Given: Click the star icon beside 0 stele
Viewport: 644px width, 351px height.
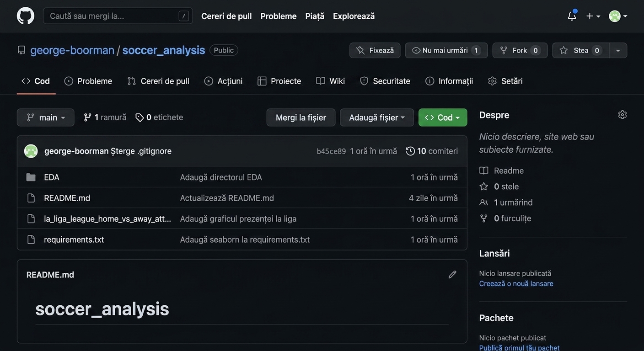Looking at the screenshot, I should [x=484, y=186].
